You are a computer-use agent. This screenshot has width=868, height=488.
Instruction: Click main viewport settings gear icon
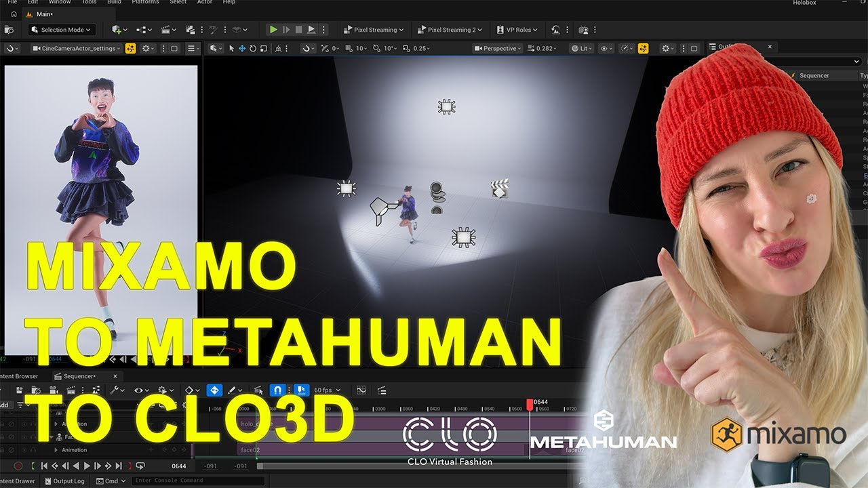pos(668,49)
